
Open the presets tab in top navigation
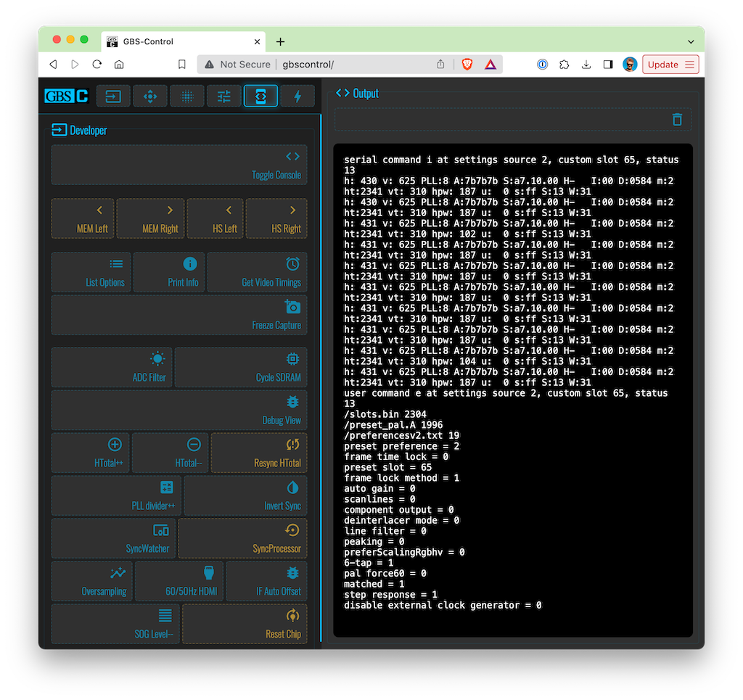coord(113,96)
